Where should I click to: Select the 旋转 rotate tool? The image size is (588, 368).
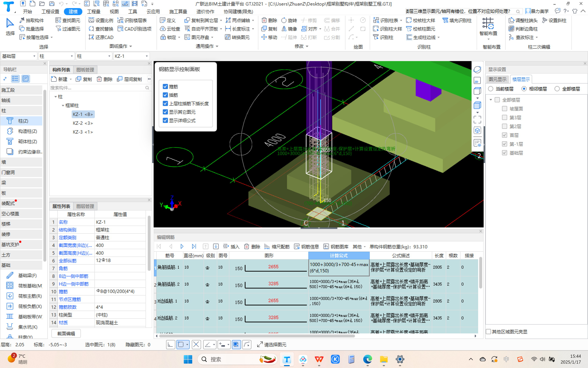click(289, 20)
